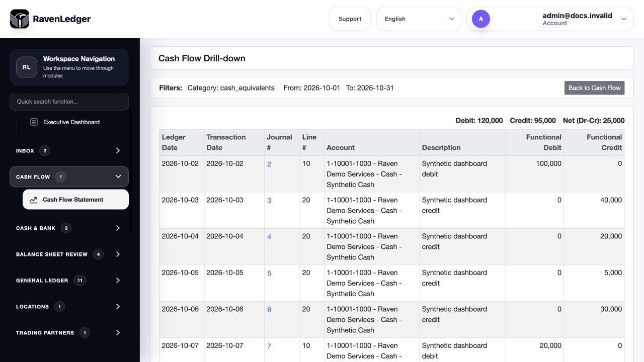Click the 100,000 debit cell
Image resolution: width=644 pixels, height=362 pixels.
535,174
